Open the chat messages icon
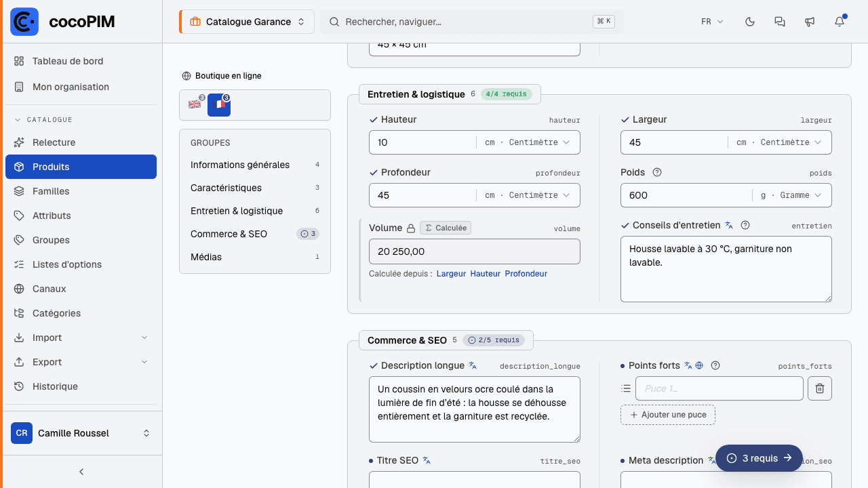The width and height of the screenshot is (868, 488). coord(780,22)
